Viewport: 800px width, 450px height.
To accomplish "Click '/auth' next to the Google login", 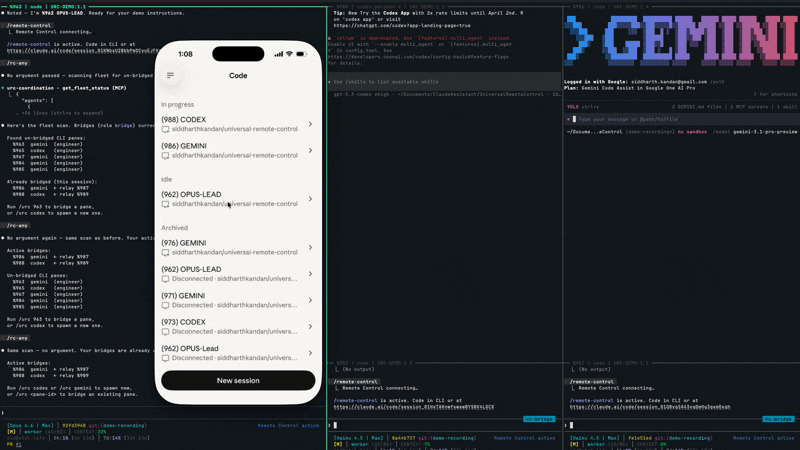I will pos(717,82).
